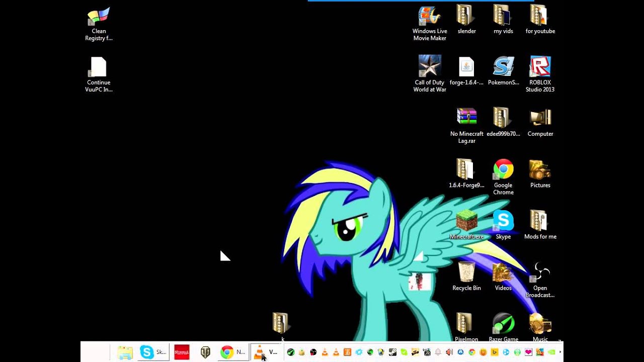Click the red Stormfall taskbar icon
This screenshot has width=644, height=362.
point(182,352)
